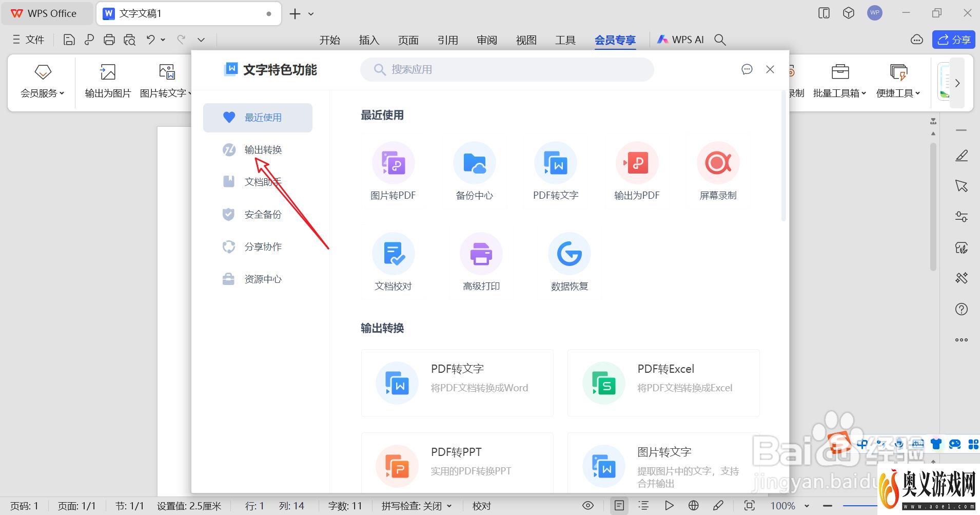Open the help question mark in right sidebar
Image resolution: width=980 pixels, height=515 pixels.
tap(962, 309)
